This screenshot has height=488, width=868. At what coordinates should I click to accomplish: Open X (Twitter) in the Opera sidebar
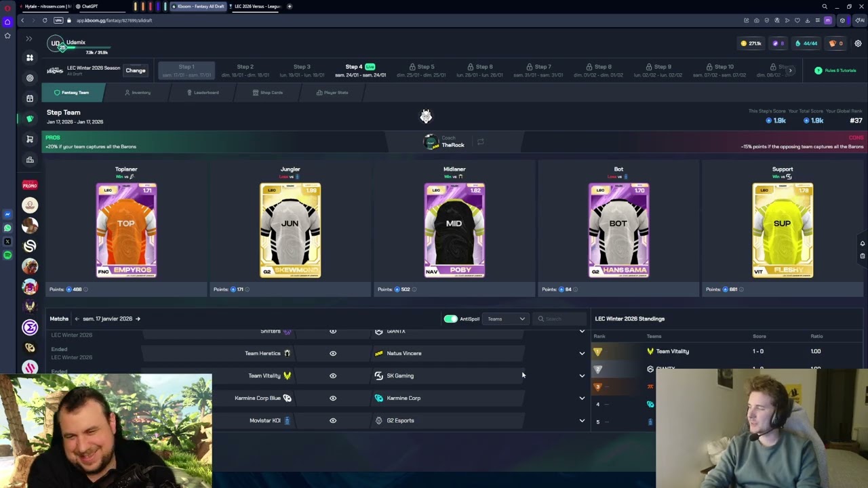(x=7, y=241)
